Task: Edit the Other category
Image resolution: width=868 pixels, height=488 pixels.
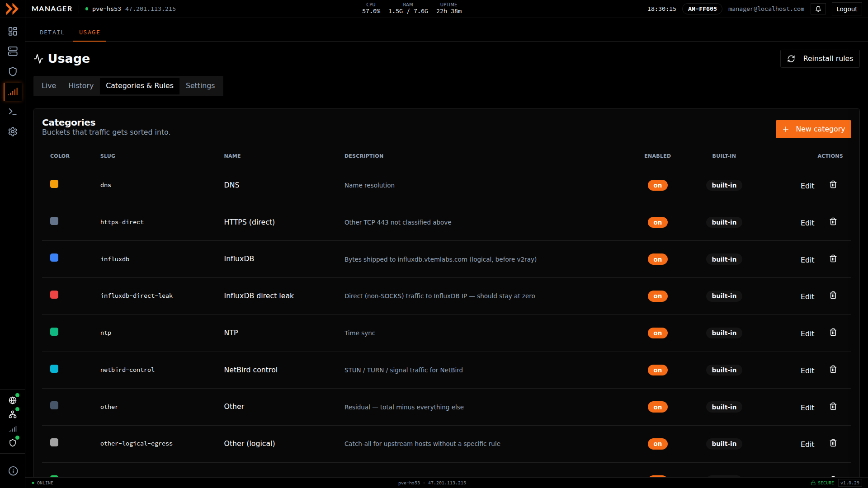Action: 807,408
